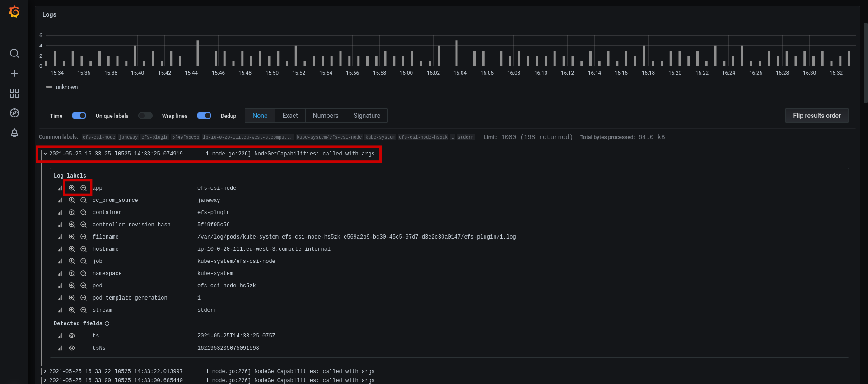Click the efs-csi-node-hs5zk pod value

pyautogui.click(x=226, y=286)
